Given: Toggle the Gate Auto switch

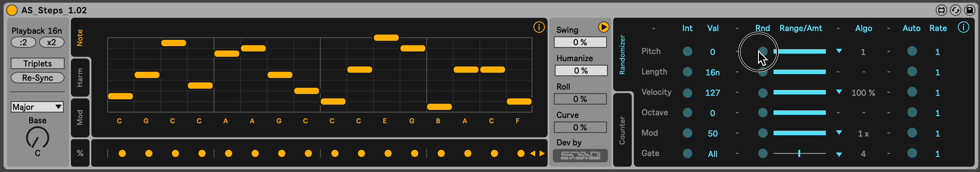Looking at the screenshot, I should coord(912,153).
